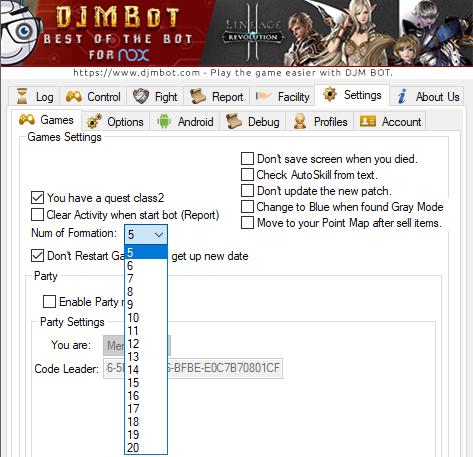Pick 10 in the formation dropdown list
Screen dimensions: 473x457
pos(146,318)
